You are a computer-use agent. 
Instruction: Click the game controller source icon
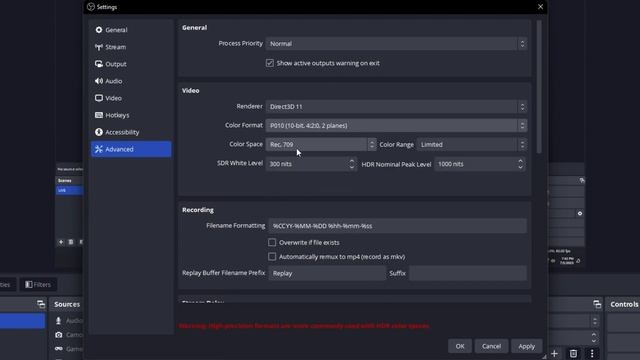click(59, 349)
